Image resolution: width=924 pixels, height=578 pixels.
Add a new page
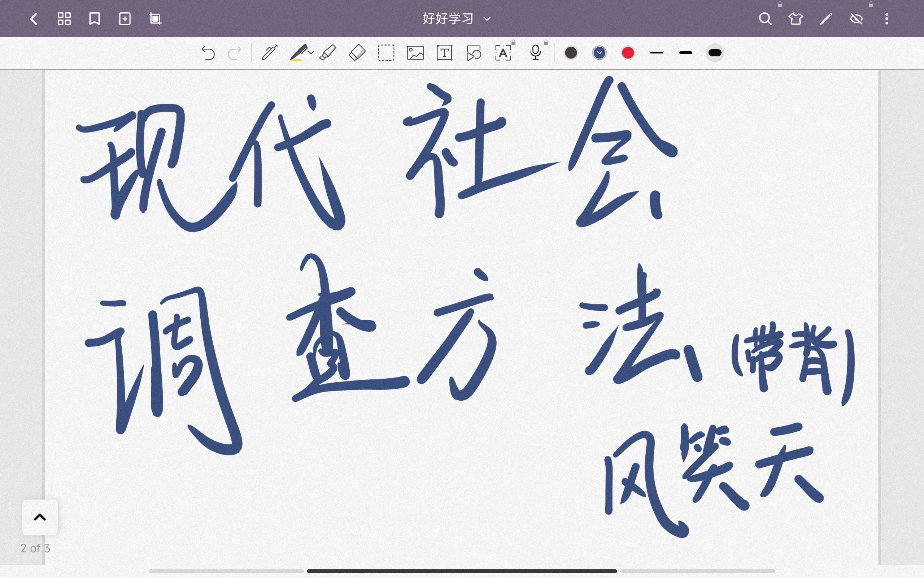click(x=125, y=19)
